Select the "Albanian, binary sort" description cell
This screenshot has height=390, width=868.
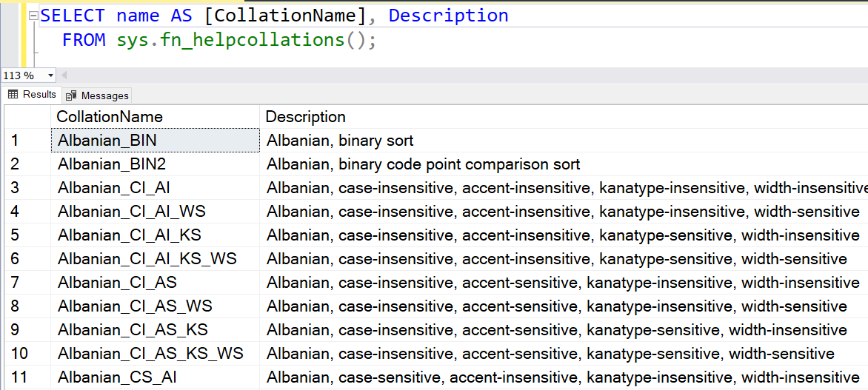[x=340, y=141]
